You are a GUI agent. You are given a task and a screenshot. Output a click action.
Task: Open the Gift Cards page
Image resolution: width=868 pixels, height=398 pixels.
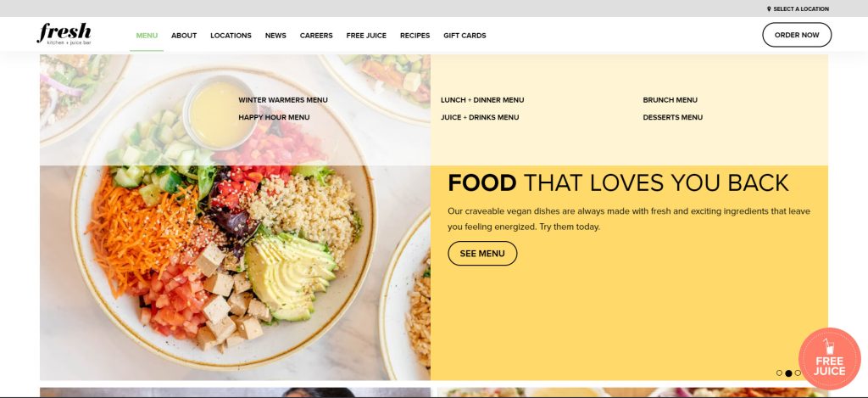click(x=465, y=36)
